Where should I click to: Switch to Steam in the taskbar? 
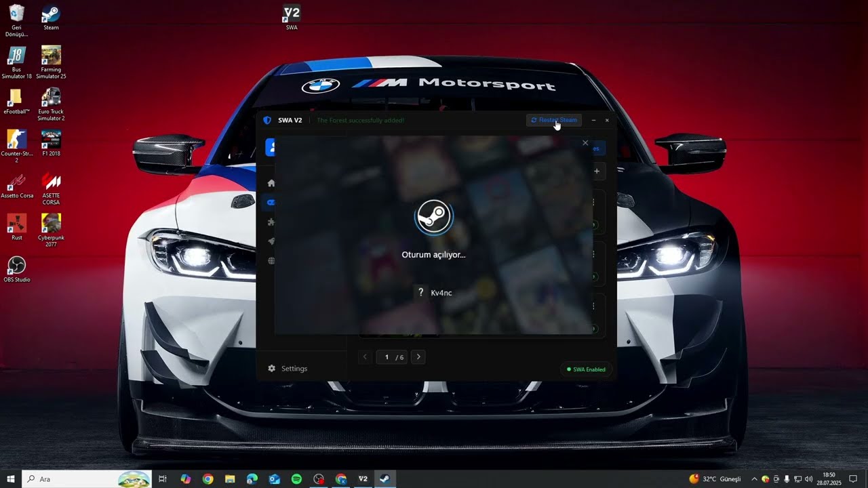click(384, 479)
